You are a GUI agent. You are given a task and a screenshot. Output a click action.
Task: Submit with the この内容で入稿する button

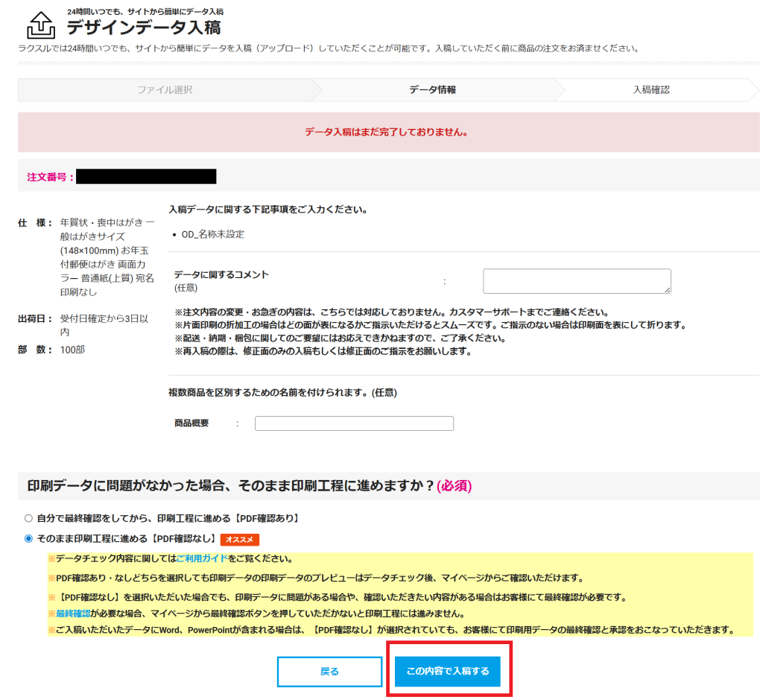point(447,671)
